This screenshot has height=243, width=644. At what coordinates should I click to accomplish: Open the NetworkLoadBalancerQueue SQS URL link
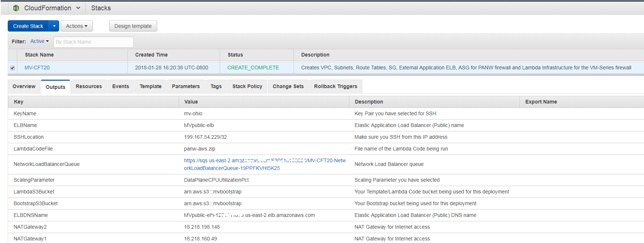pos(265,164)
